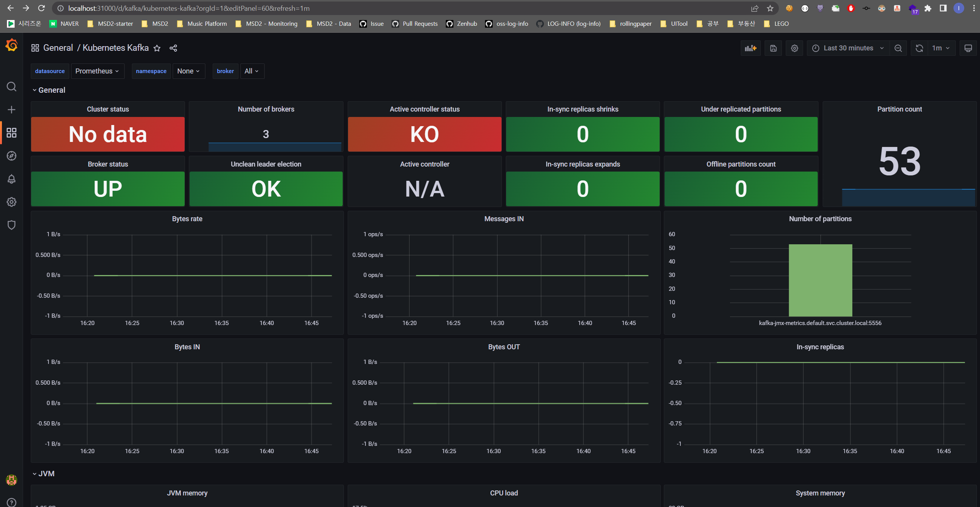Click the Cluster status panel title
Viewport: 980px width, 507px height.
click(108, 109)
